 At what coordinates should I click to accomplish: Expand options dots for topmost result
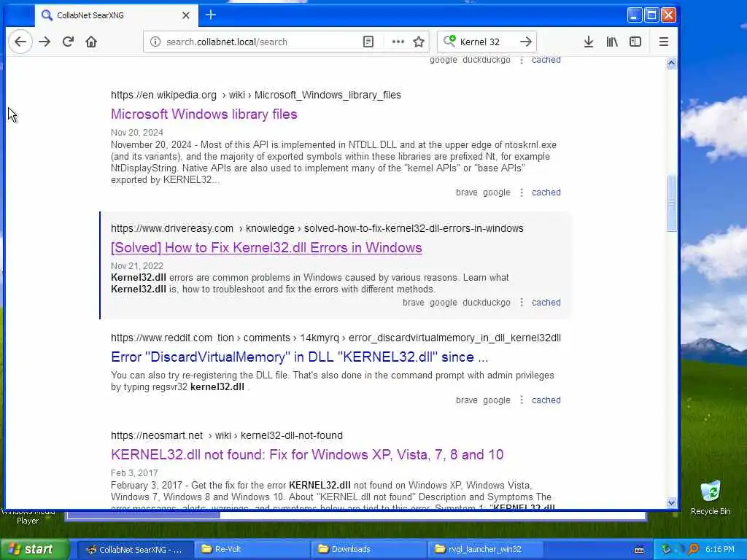521,60
